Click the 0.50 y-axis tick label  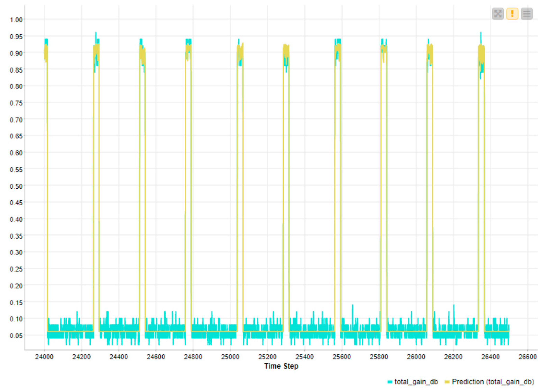tap(16, 186)
